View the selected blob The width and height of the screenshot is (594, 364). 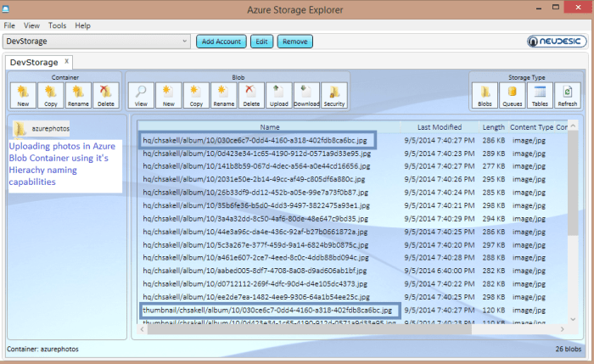point(141,95)
